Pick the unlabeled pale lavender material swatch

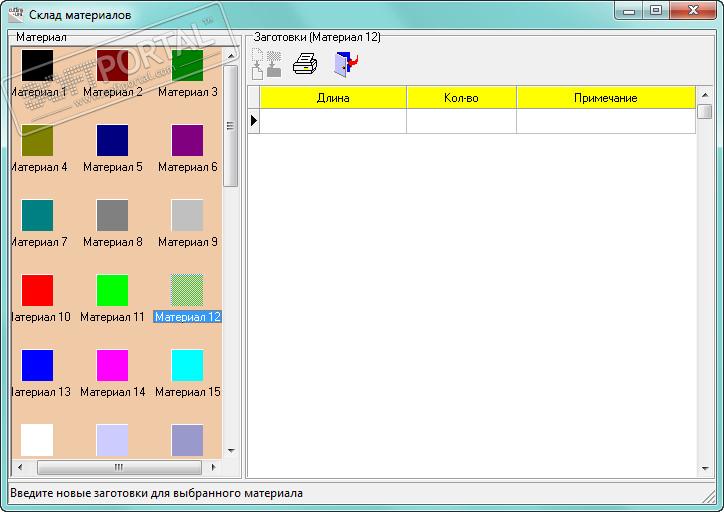[112, 440]
